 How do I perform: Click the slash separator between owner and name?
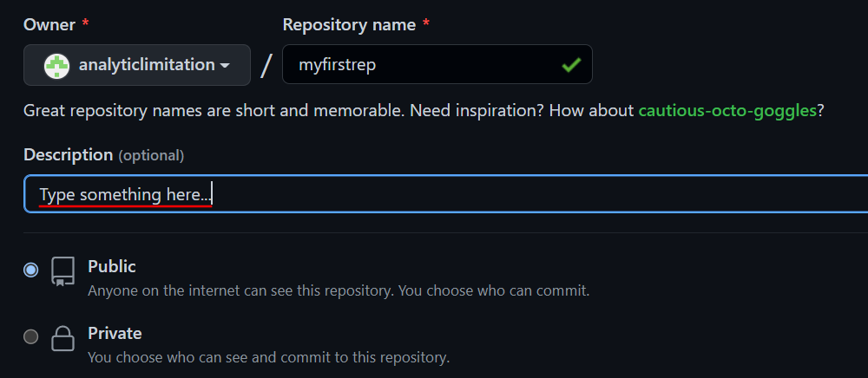266,65
